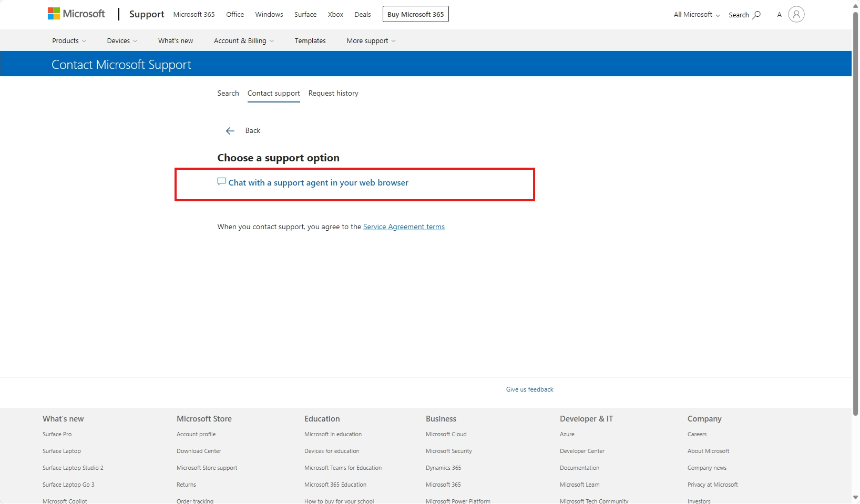Image resolution: width=860 pixels, height=504 pixels.
Task: Click the Search magnifier in header
Action: (756, 15)
